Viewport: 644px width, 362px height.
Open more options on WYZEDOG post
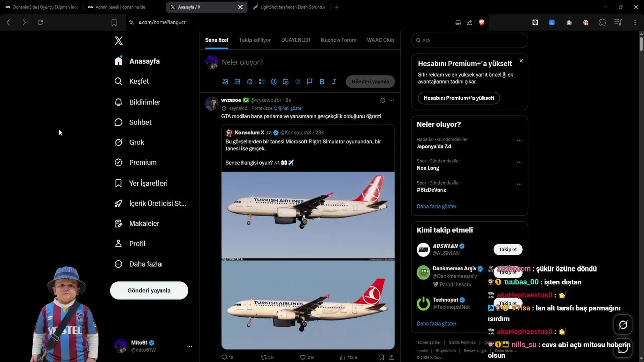[x=392, y=100]
